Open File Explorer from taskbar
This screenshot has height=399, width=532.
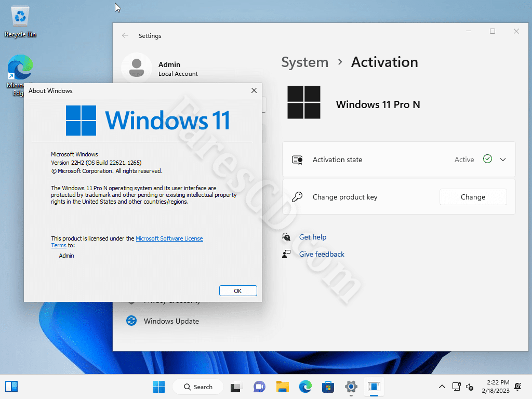pos(282,387)
